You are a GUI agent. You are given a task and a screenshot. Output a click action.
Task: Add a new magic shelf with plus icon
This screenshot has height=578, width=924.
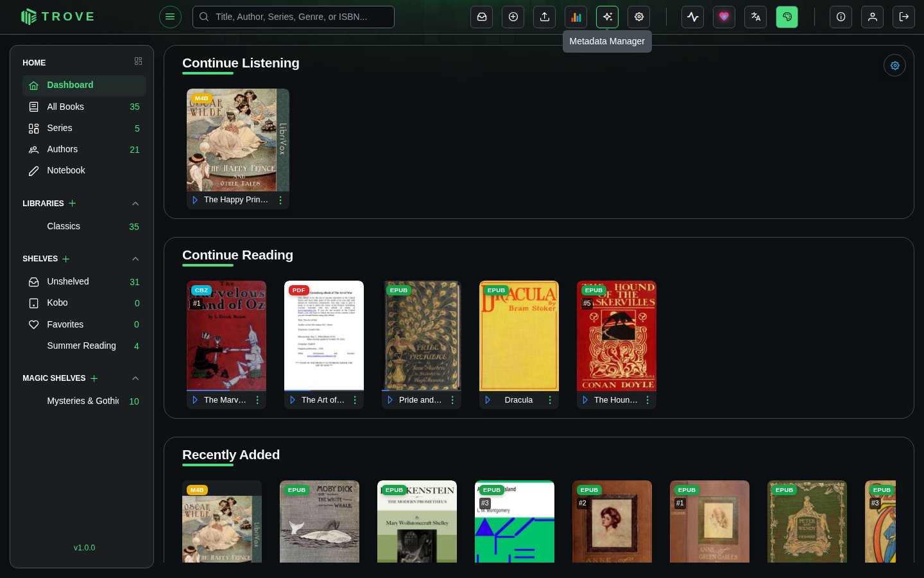(94, 378)
